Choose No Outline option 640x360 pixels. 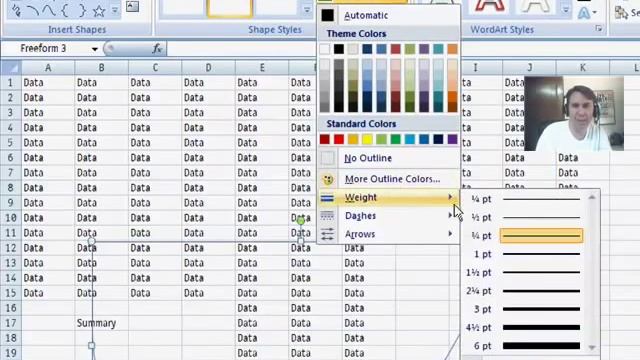[388, 158]
